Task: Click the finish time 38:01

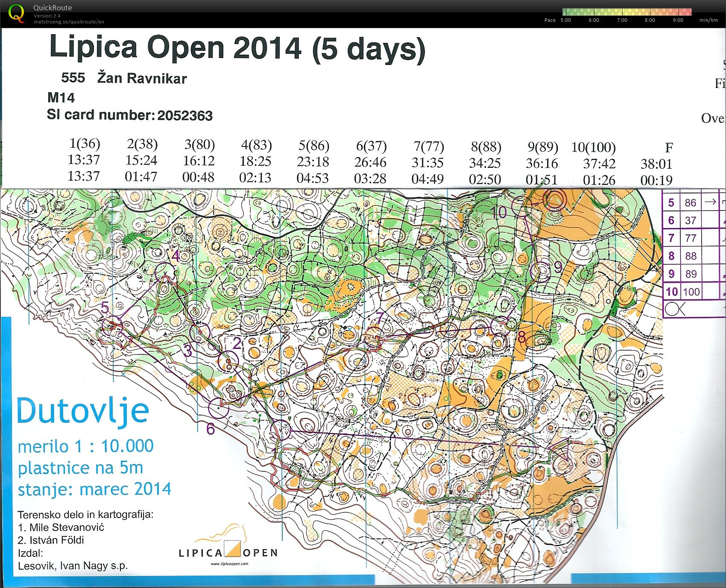Action: click(x=656, y=164)
